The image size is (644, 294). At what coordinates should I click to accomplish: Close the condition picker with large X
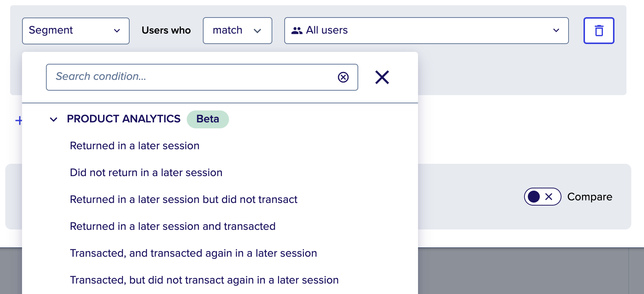pos(382,77)
